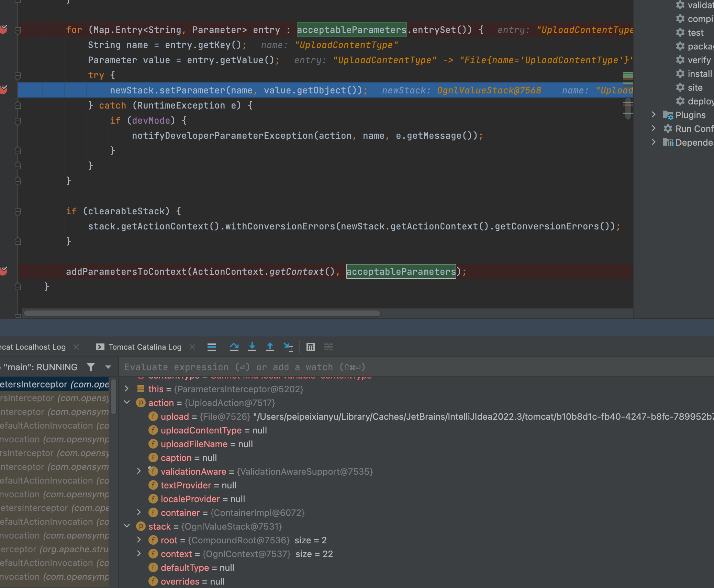The image size is (714, 588).
Task: Collapse the action variable node
Action: click(x=127, y=402)
